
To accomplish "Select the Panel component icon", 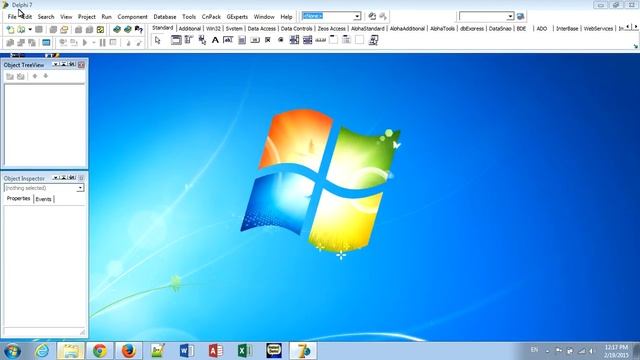I will [x=360, y=40].
